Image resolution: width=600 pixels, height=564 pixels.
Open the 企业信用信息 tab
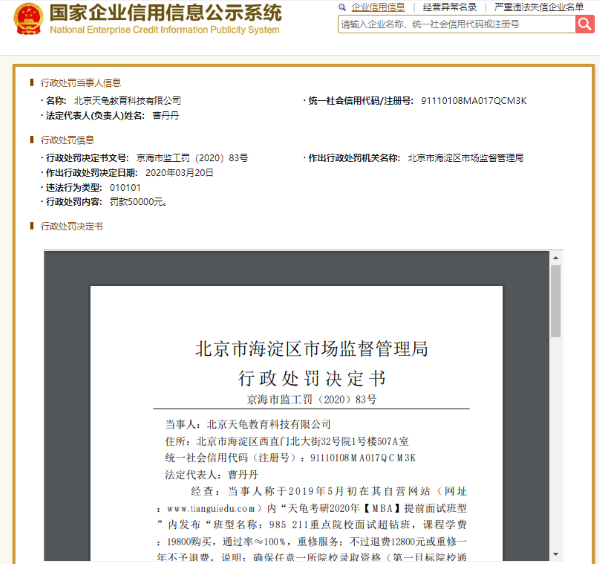click(x=378, y=7)
